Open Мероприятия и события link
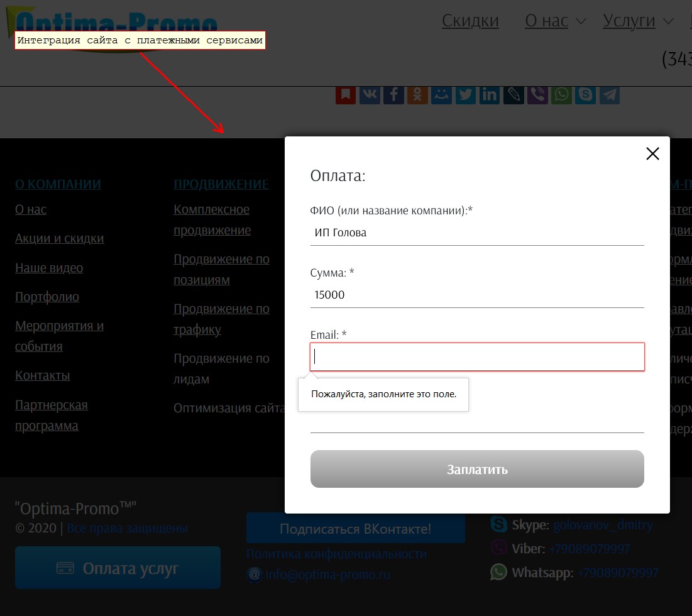 pos(59,336)
